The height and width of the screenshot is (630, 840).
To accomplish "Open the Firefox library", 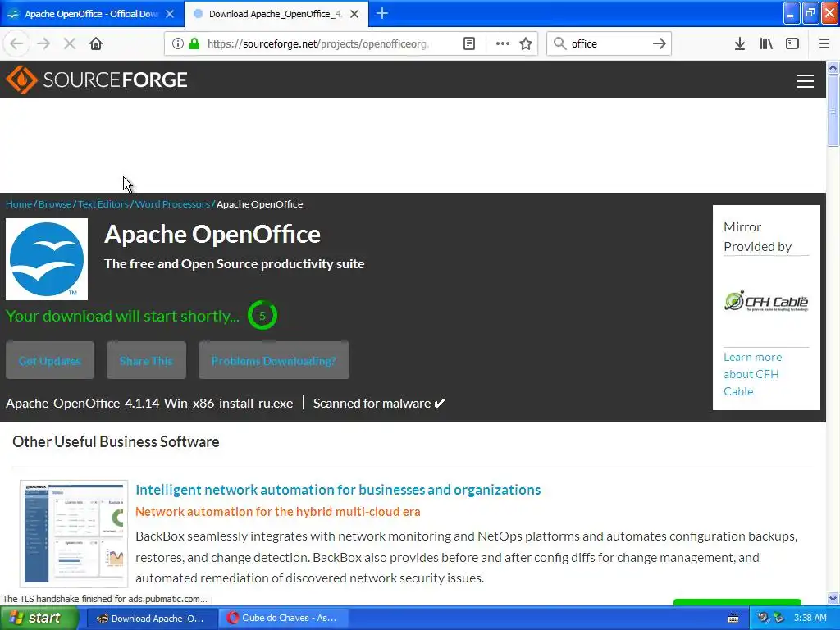I will click(x=766, y=43).
